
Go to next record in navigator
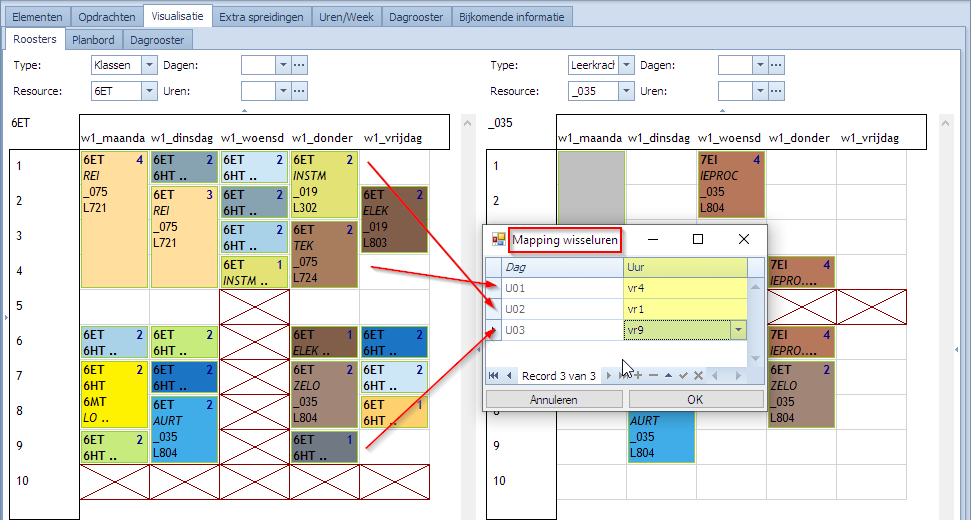pos(608,375)
